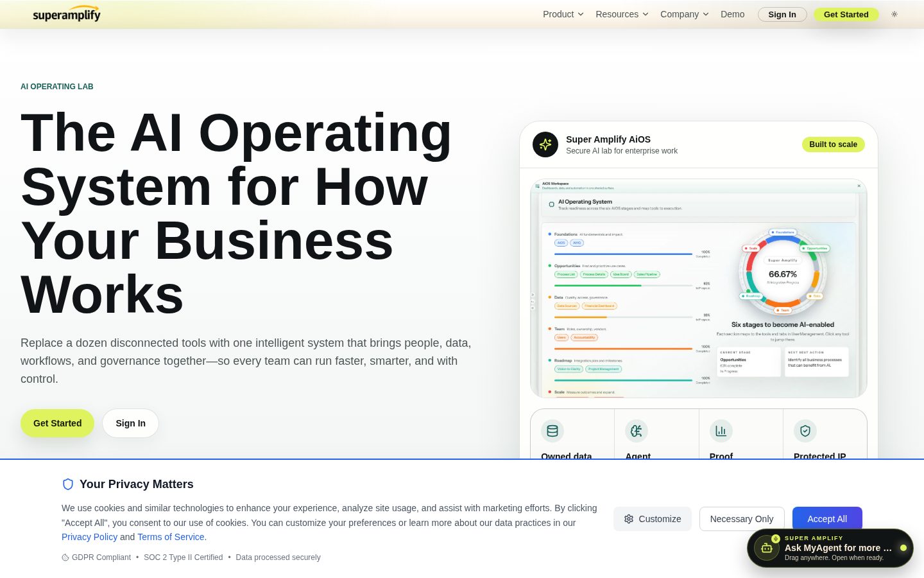Click the Scale chip on the donut chart
The height and width of the screenshot is (578, 924).
tap(751, 248)
